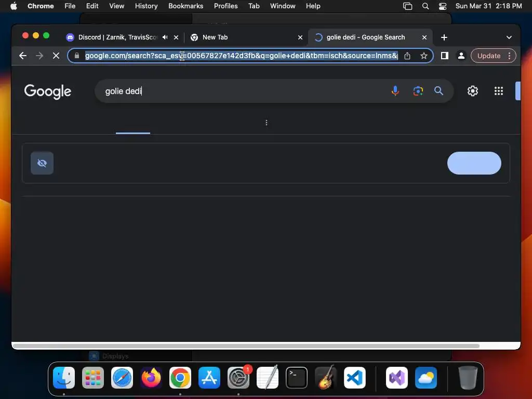
Task: Submit search with the magnifier icon
Action: (x=438, y=91)
